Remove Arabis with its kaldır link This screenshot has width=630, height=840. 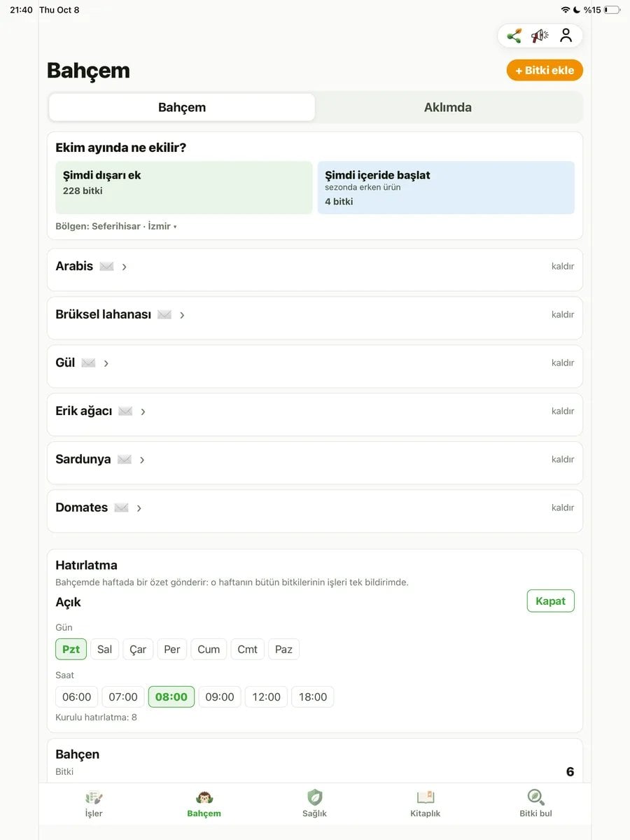563,266
